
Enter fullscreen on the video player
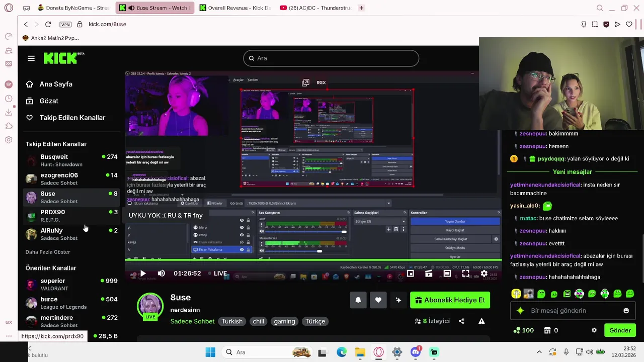pos(465,274)
